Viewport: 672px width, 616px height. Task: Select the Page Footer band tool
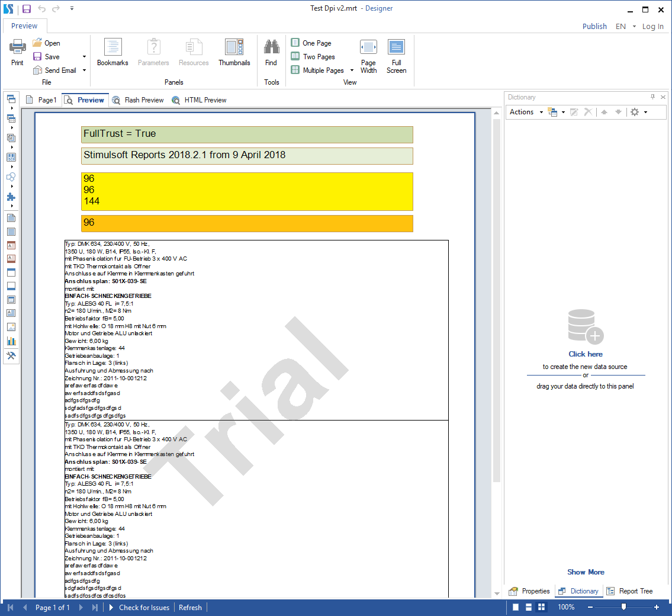[11, 286]
